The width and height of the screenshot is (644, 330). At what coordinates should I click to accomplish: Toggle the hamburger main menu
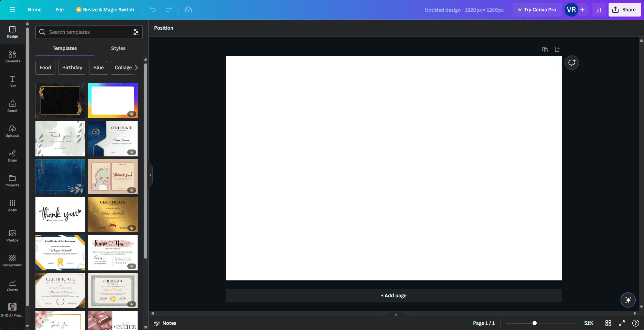12,10
